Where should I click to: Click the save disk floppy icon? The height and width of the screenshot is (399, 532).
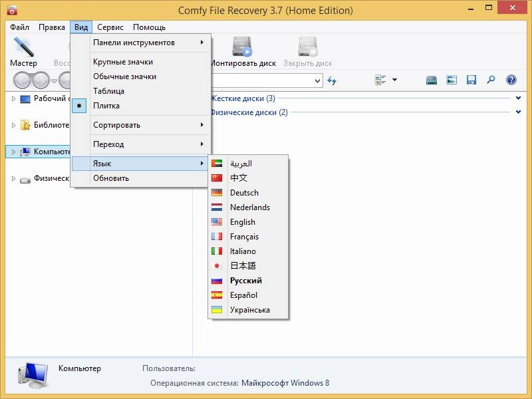(471, 80)
